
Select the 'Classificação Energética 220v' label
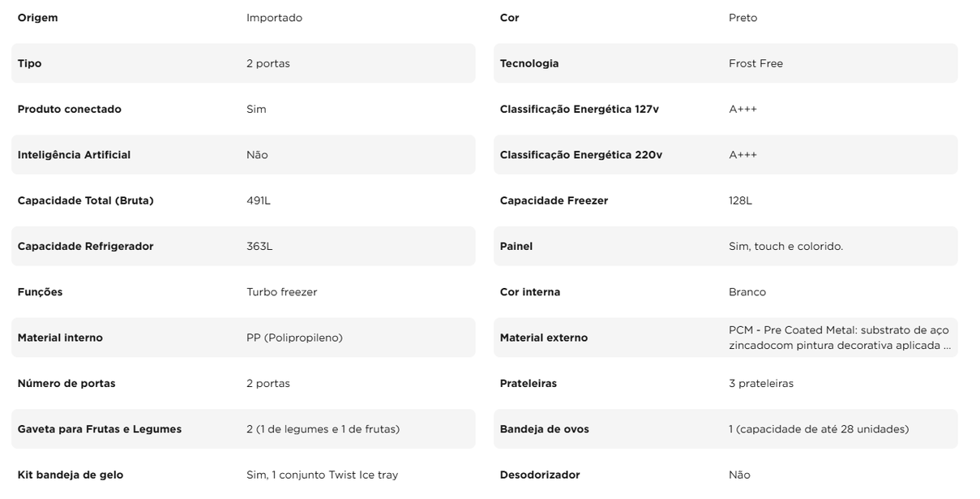tap(580, 155)
